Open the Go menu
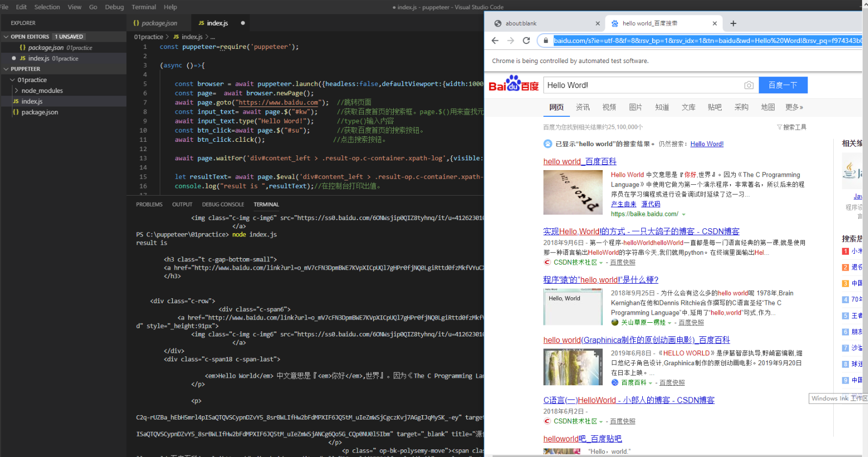Screen dimensions: 868x457 (x=93, y=7)
